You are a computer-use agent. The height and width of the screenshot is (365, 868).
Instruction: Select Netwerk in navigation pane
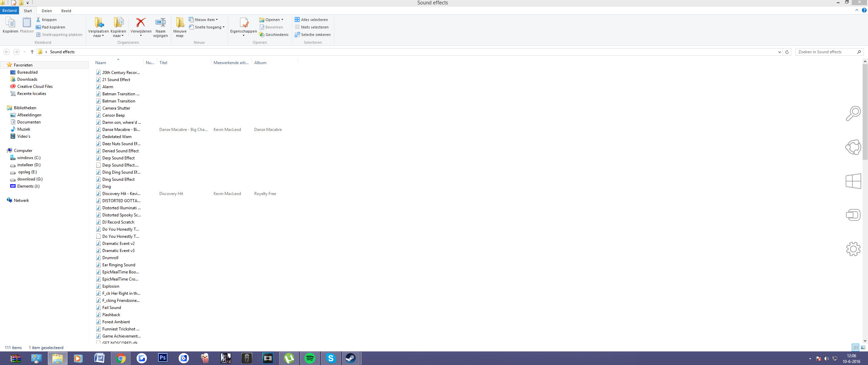[21, 200]
